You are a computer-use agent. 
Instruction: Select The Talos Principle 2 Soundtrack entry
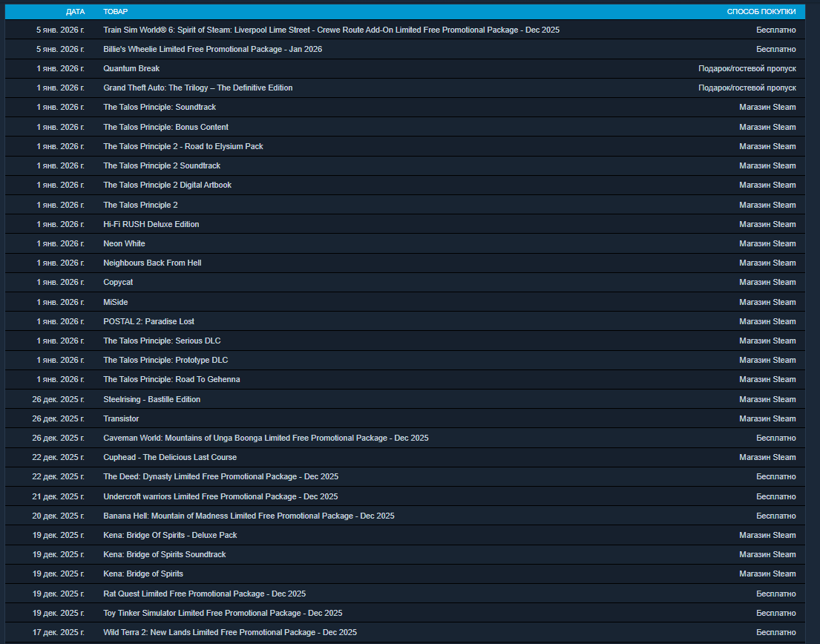[405, 165]
